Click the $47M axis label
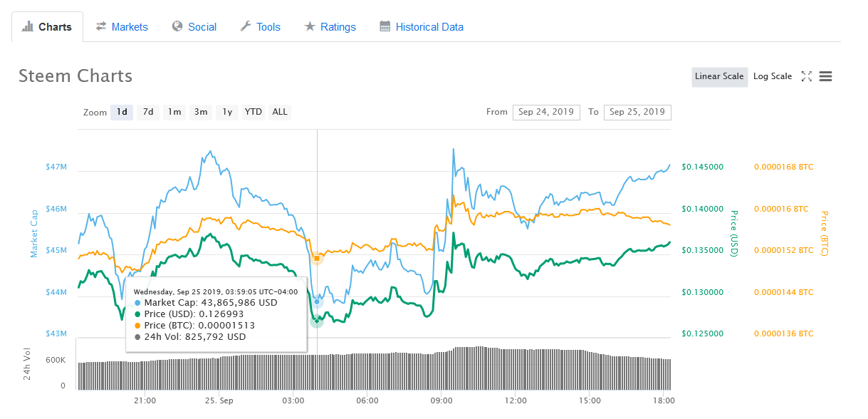The image size is (868, 419). coord(57,167)
